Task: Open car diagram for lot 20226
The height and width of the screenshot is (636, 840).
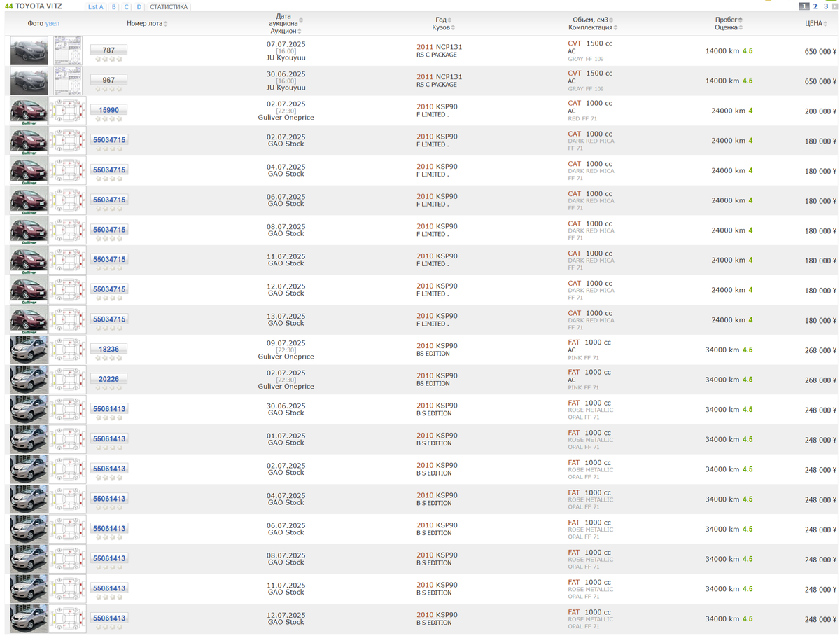Action: point(67,380)
